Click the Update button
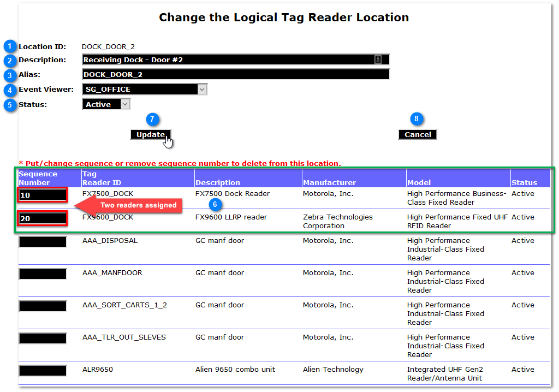Screen dimensions: 559x392 click(151, 134)
